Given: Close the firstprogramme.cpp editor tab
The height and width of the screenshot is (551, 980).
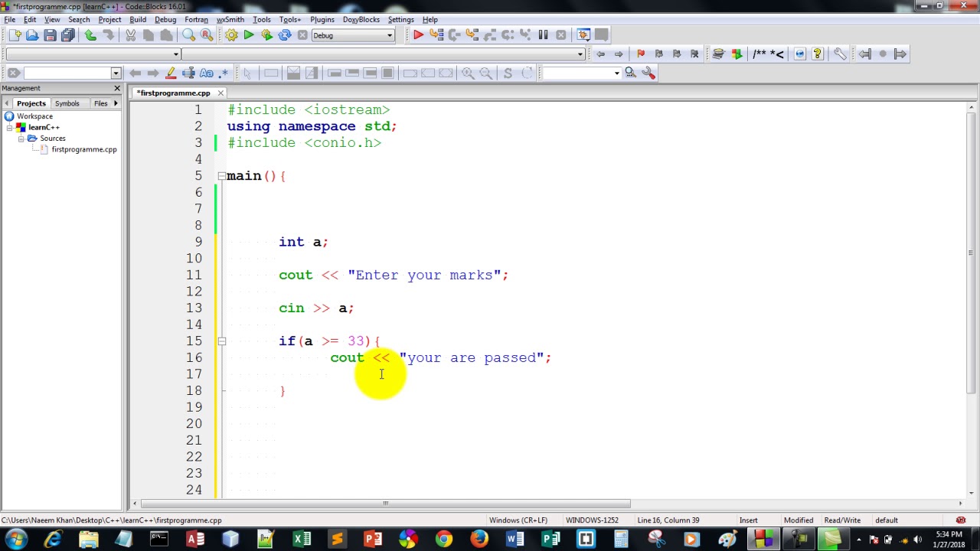Looking at the screenshot, I should coord(220,93).
